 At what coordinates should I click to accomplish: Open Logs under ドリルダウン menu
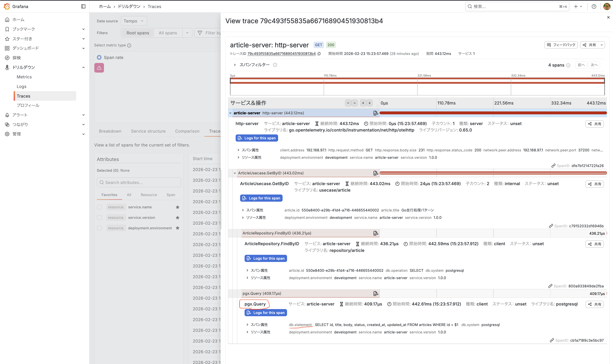coord(21,86)
